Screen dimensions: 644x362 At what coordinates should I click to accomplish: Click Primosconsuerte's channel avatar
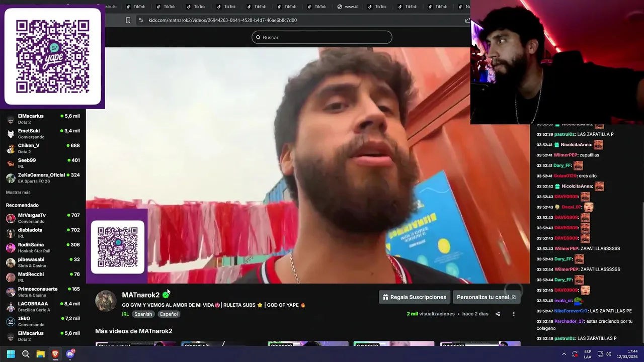(x=11, y=292)
